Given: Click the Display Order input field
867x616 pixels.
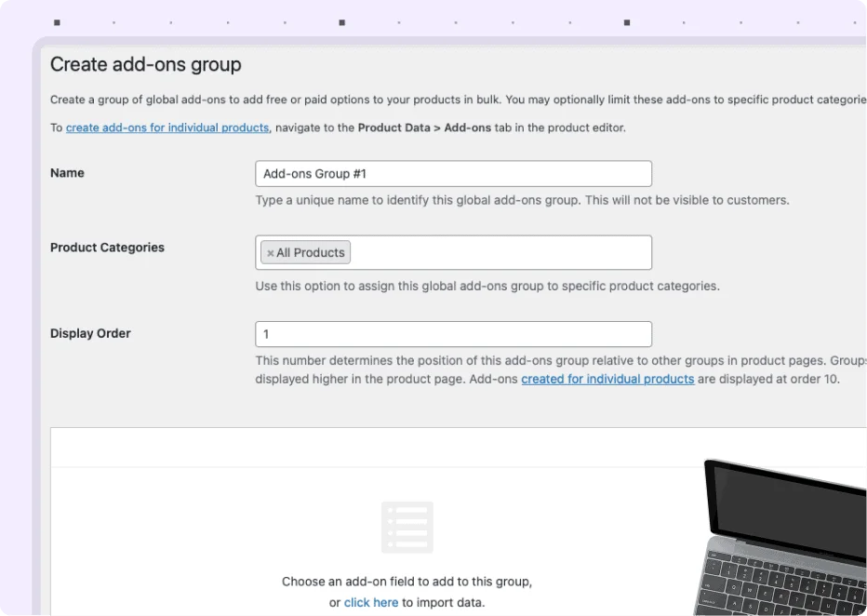Looking at the screenshot, I should [x=453, y=334].
